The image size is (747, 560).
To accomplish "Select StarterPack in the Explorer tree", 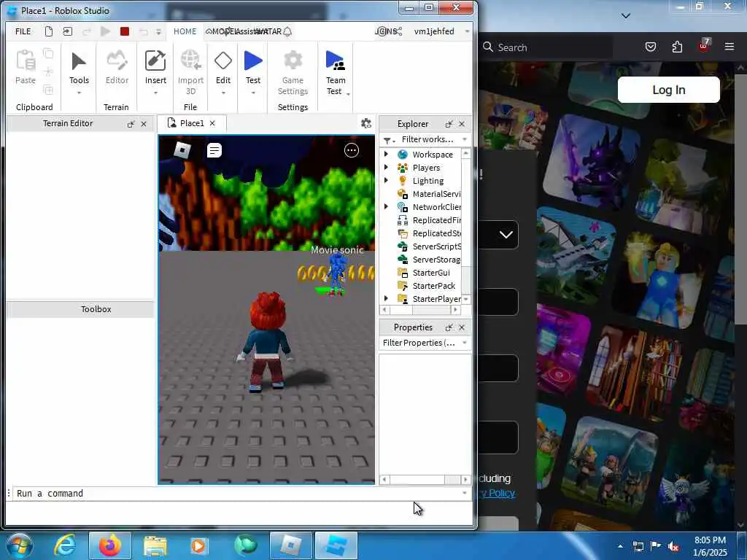I will coord(426,286).
